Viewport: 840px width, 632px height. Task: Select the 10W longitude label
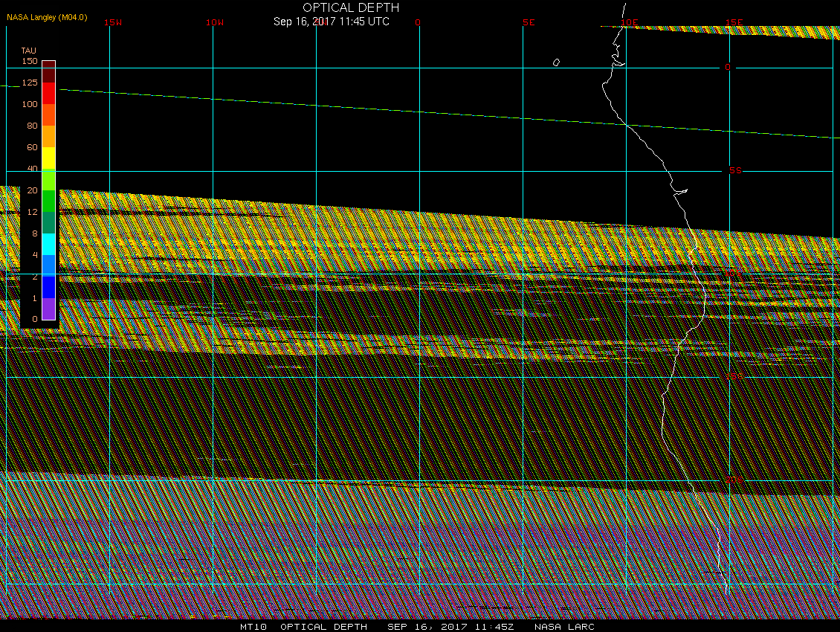coord(215,22)
